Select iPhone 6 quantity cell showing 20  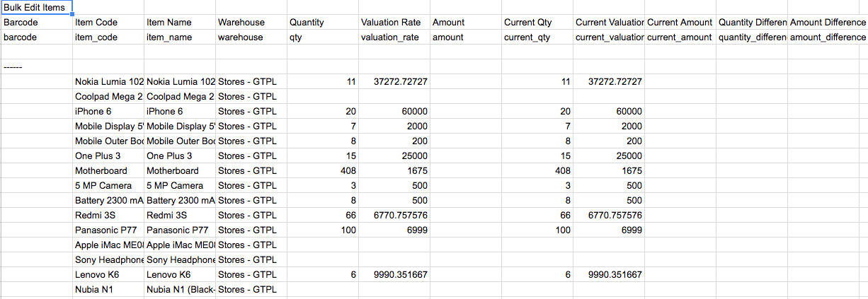pos(322,112)
